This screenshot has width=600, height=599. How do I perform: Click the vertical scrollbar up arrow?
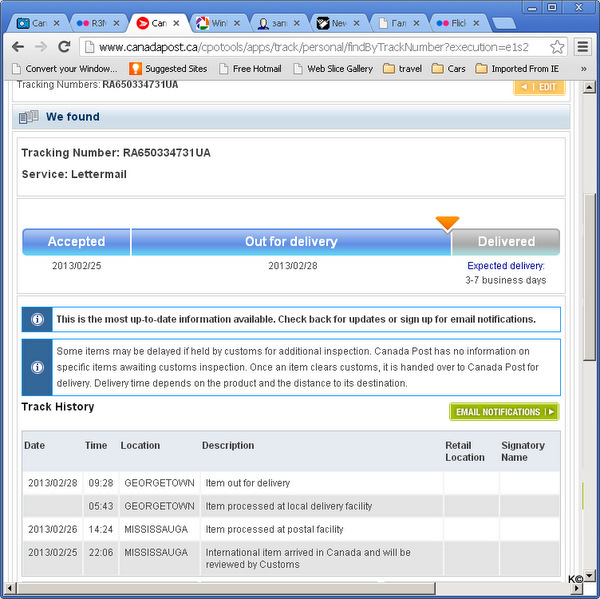tap(589, 87)
